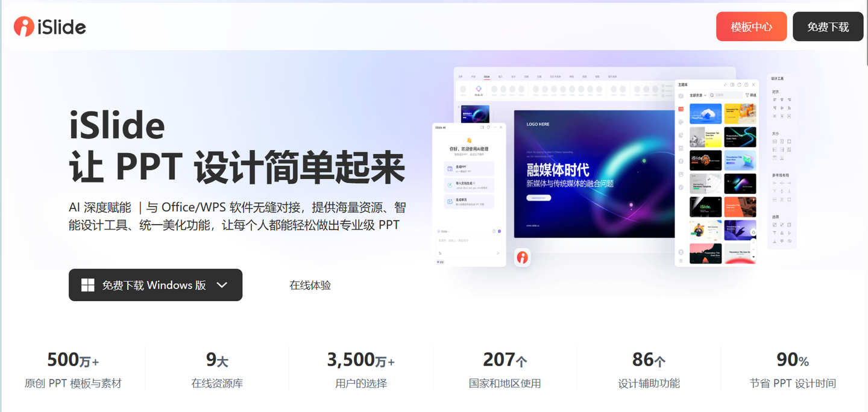Open the 模板中心 template center
The width and height of the screenshot is (868, 412).
tap(751, 27)
